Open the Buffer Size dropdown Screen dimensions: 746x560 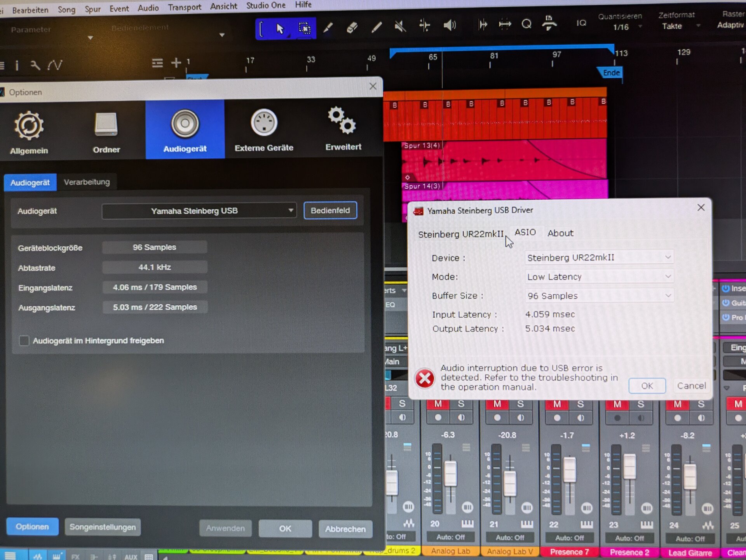(x=599, y=296)
